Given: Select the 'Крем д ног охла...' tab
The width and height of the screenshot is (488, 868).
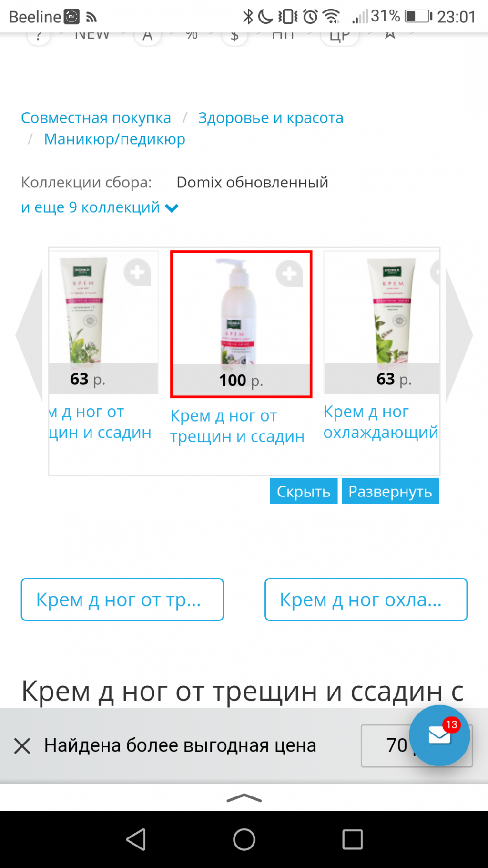Looking at the screenshot, I should pyautogui.click(x=366, y=599).
